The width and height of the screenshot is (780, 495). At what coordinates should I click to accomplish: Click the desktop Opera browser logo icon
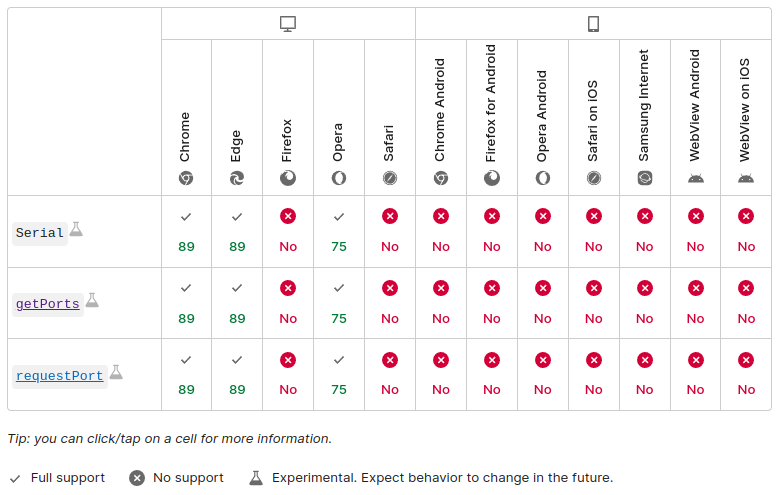pos(339,178)
